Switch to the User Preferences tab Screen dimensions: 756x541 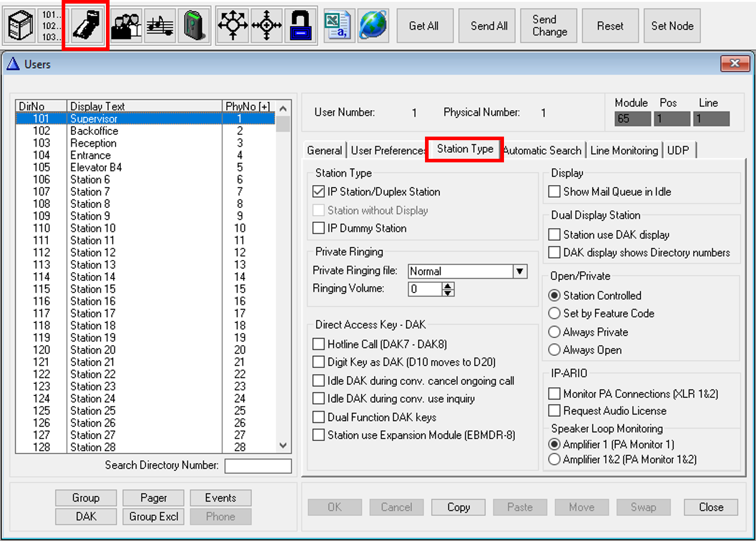coord(388,150)
